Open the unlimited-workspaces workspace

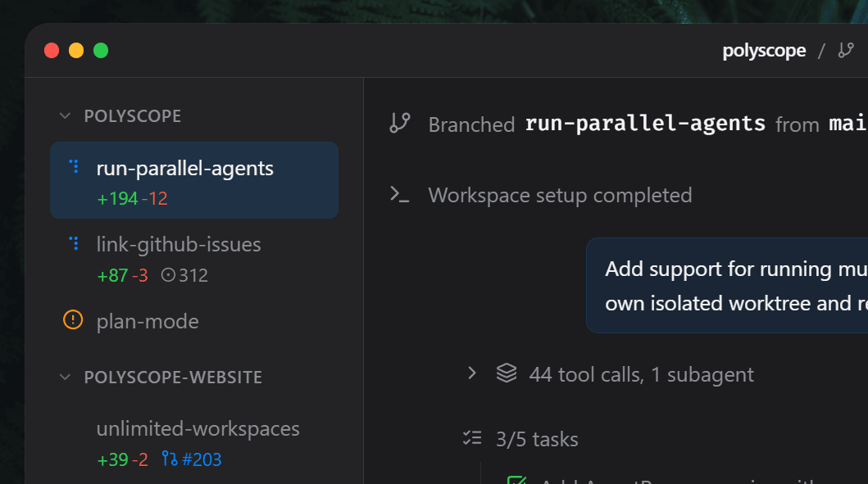point(198,429)
